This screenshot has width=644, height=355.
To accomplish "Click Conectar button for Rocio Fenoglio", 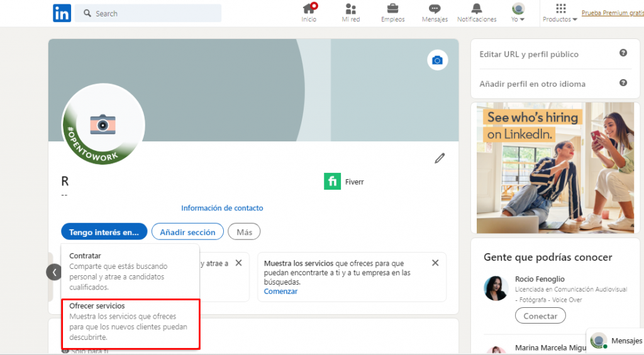I will point(540,316).
